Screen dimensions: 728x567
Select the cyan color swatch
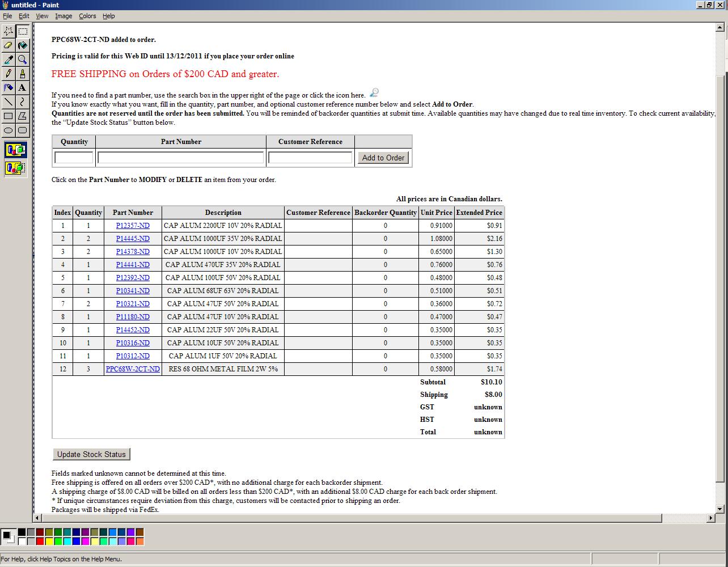(67, 541)
